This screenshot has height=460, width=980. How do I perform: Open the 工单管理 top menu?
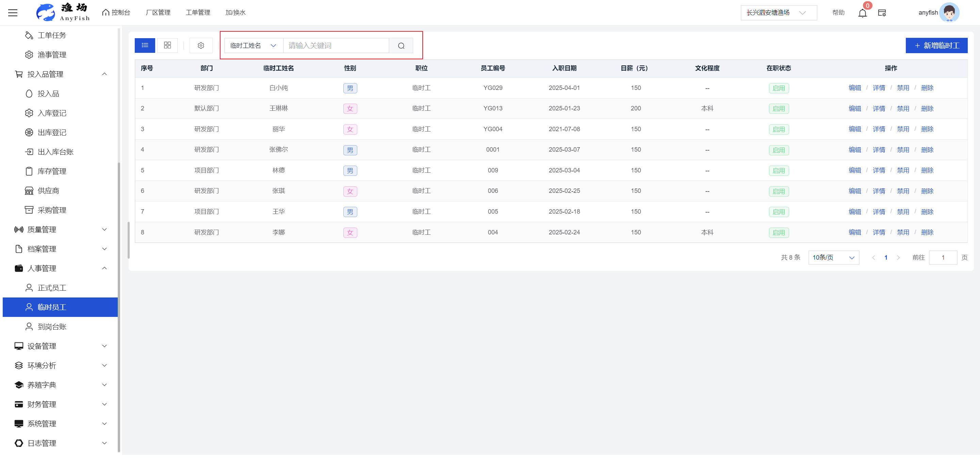point(198,13)
